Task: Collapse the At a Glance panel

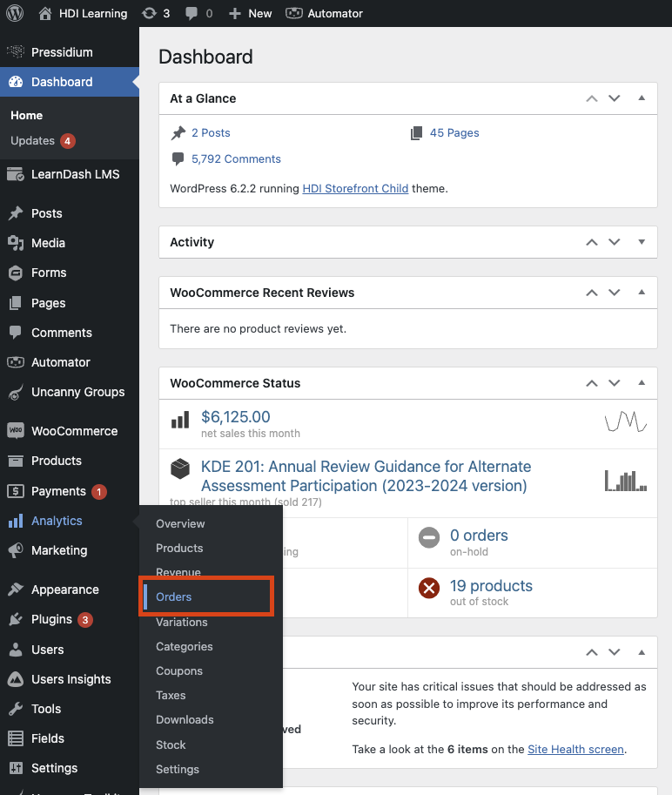Action: pyautogui.click(x=642, y=98)
